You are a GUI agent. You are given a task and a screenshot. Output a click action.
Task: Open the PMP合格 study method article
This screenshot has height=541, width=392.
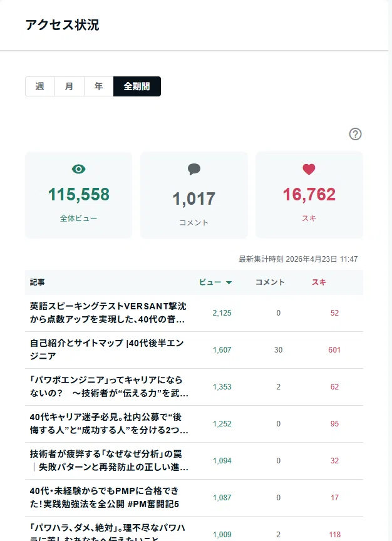tap(105, 497)
